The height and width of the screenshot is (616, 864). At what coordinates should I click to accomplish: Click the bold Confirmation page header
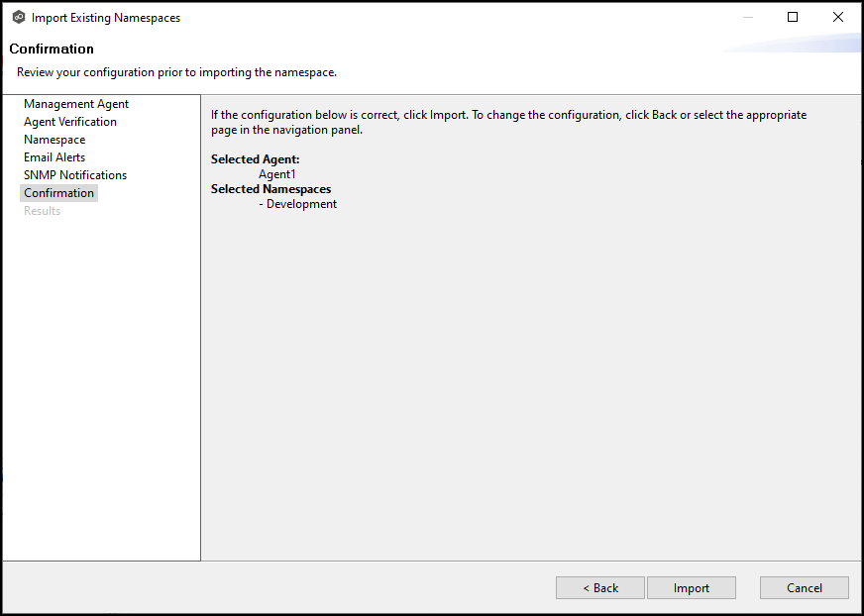click(x=52, y=49)
